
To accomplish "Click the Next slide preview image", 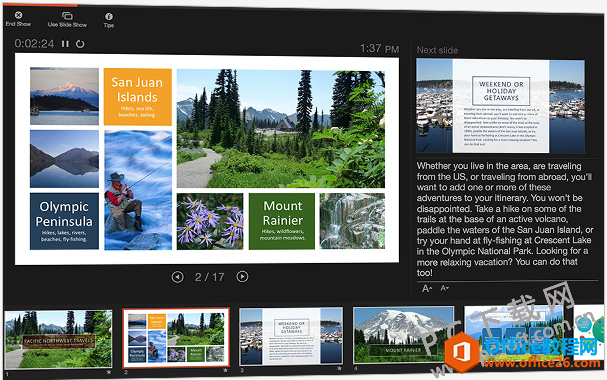I will coord(501,106).
